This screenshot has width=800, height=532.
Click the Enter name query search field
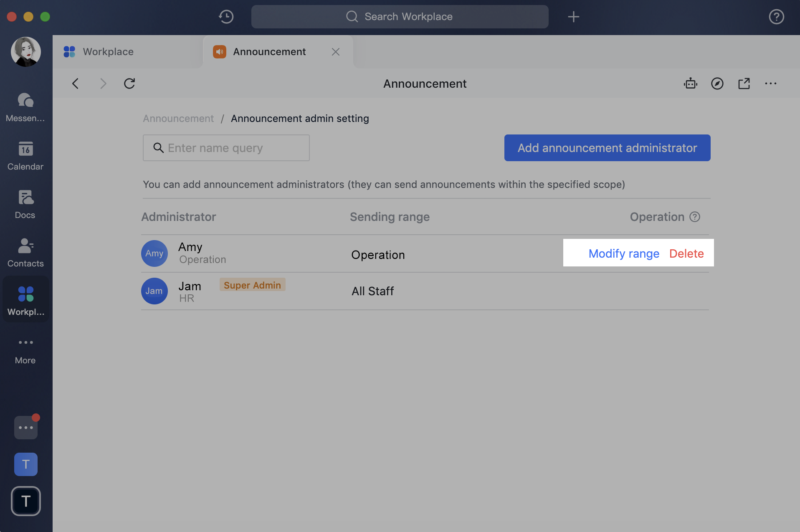click(x=226, y=148)
